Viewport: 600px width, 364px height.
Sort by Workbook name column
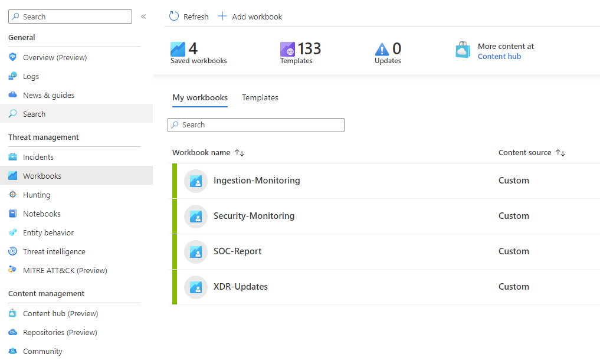coord(240,153)
